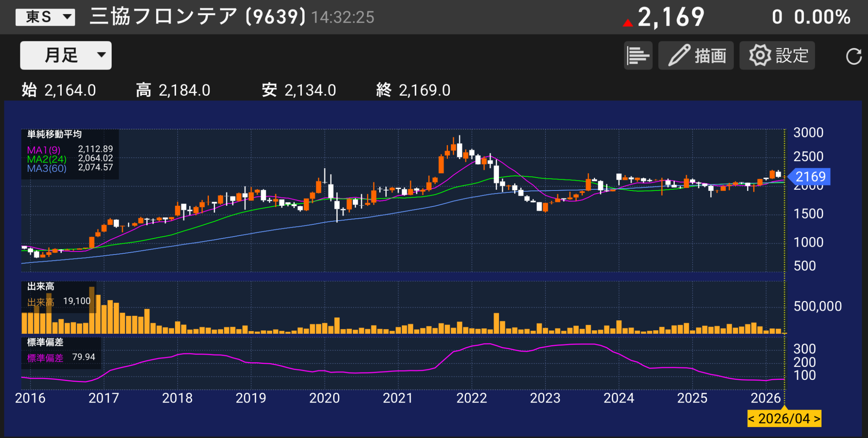The height and width of the screenshot is (438, 868).
Task: Select the blue 2169 current price tag
Action: pyautogui.click(x=810, y=177)
